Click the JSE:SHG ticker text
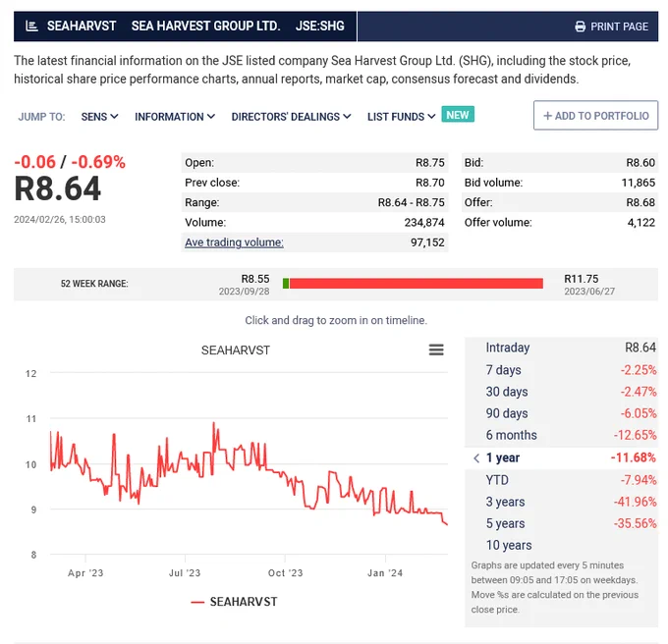 click(320, 26)
